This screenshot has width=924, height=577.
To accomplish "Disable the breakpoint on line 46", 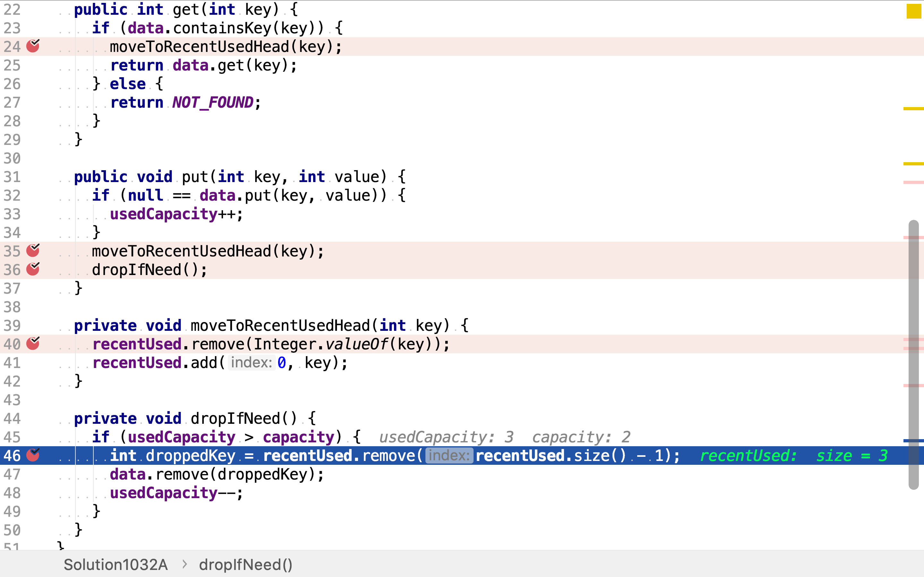I will click(33, 455).
